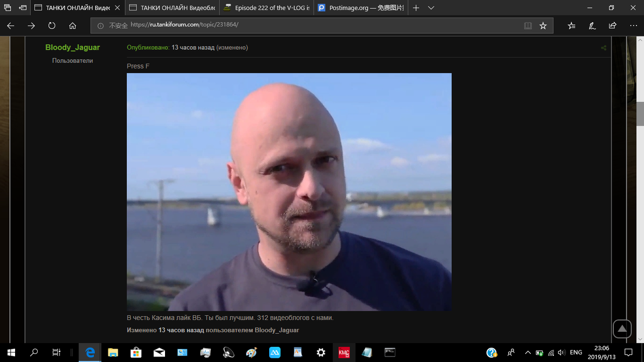This screenshot has height=362, width=644.
Task: Refresh the current page
Action: (51, 25)
